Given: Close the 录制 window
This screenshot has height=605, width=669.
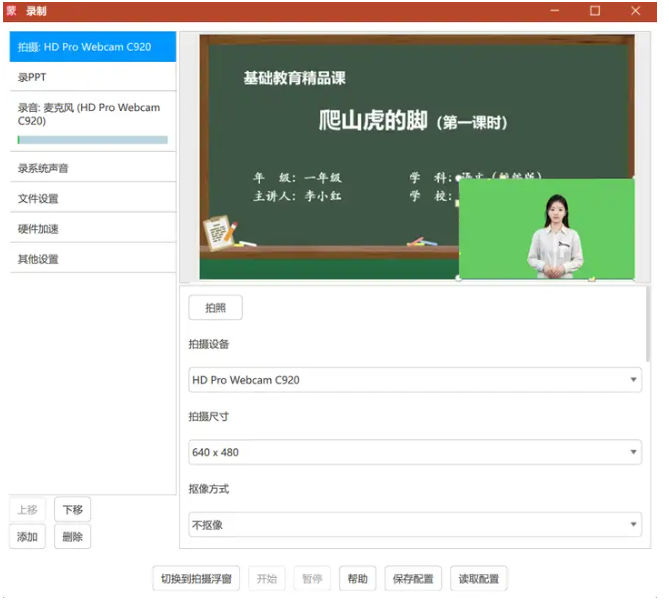Looking at the screenshot, I should coord(635,11).
